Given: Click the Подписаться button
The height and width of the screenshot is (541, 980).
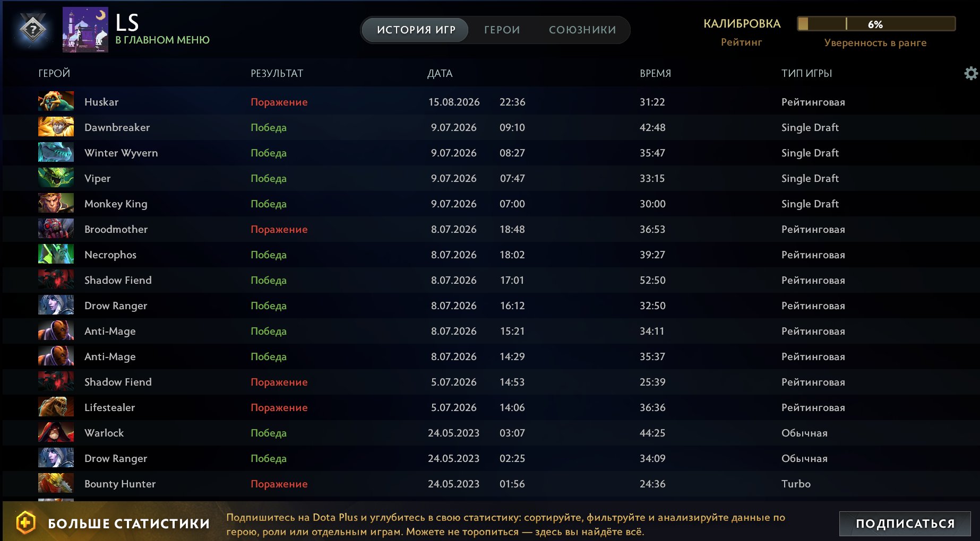Looking at the screenshot, I should (905, 523).
